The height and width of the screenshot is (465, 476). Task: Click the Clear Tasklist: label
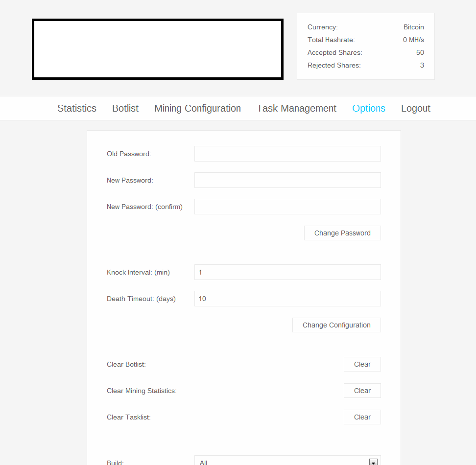(x=128, y=417)
